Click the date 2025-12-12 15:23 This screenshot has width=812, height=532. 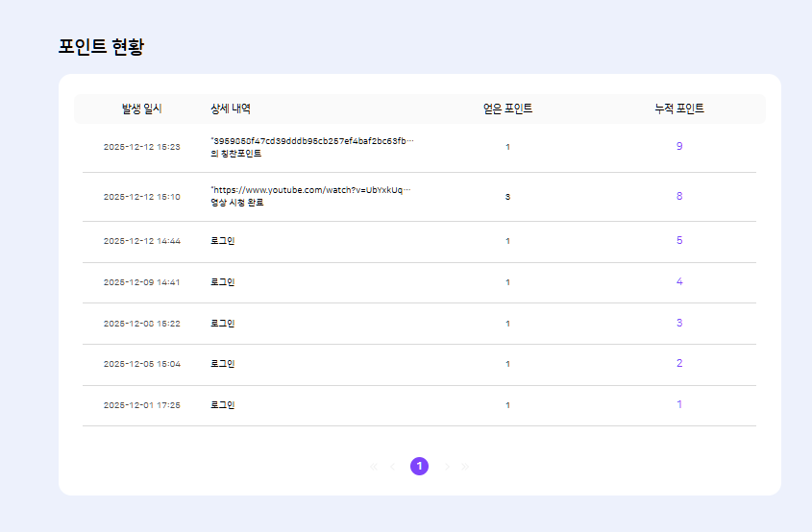[141, 147]
